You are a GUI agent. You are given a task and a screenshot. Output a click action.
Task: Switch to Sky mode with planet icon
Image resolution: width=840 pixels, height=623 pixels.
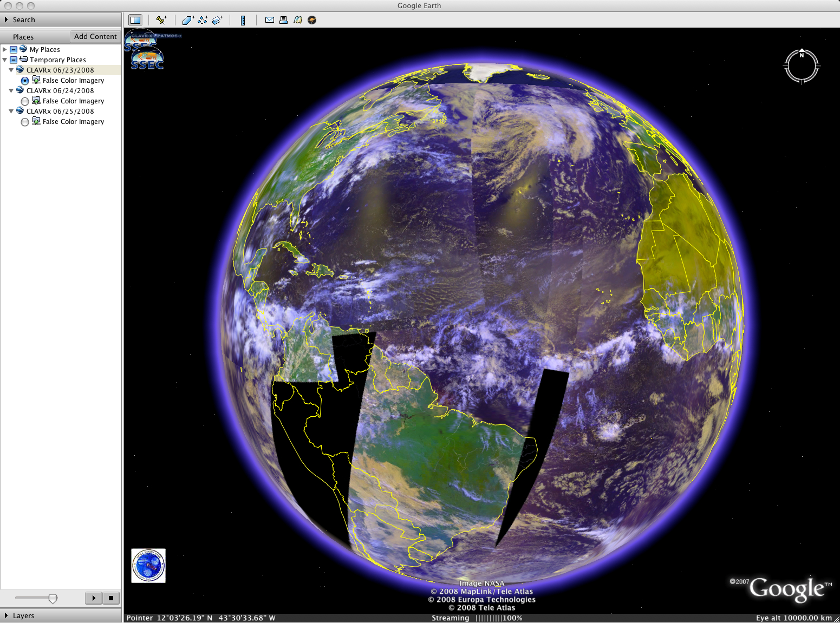pos(312,20)
